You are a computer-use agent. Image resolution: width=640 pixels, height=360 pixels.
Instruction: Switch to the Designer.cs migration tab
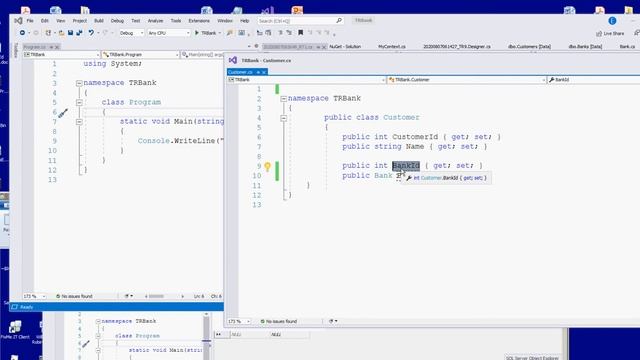pos(457,47)
